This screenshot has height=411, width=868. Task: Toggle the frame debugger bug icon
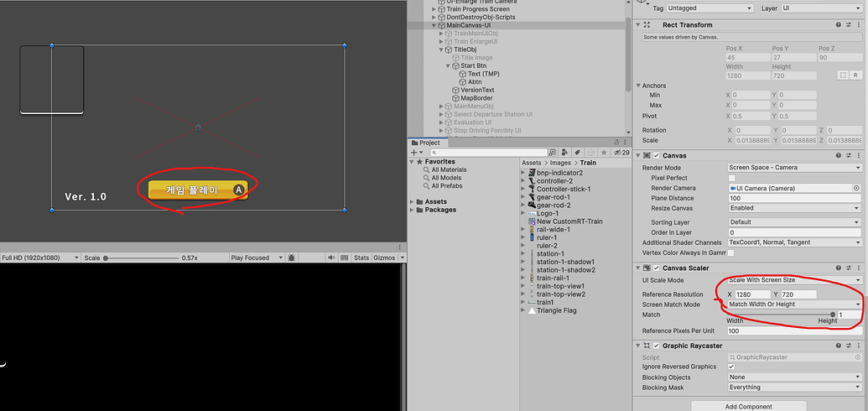(x=291, y=258)
